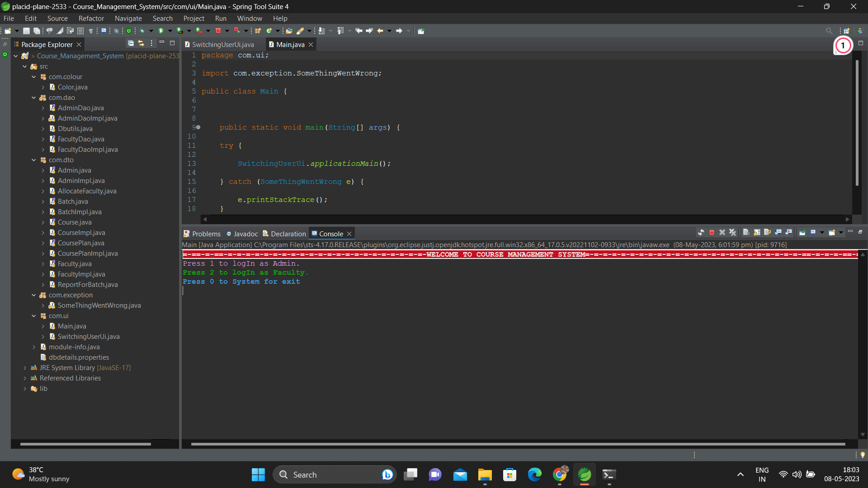Expand the Referenced Libraries node
This screenshot has height=488, width=868.
click(25, 378)
